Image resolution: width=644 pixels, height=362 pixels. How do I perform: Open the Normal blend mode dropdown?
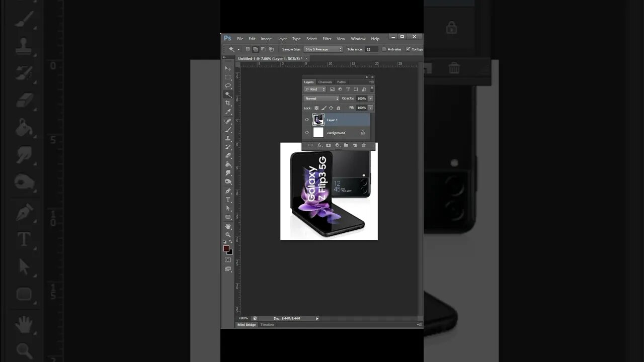tap(321, 99)
